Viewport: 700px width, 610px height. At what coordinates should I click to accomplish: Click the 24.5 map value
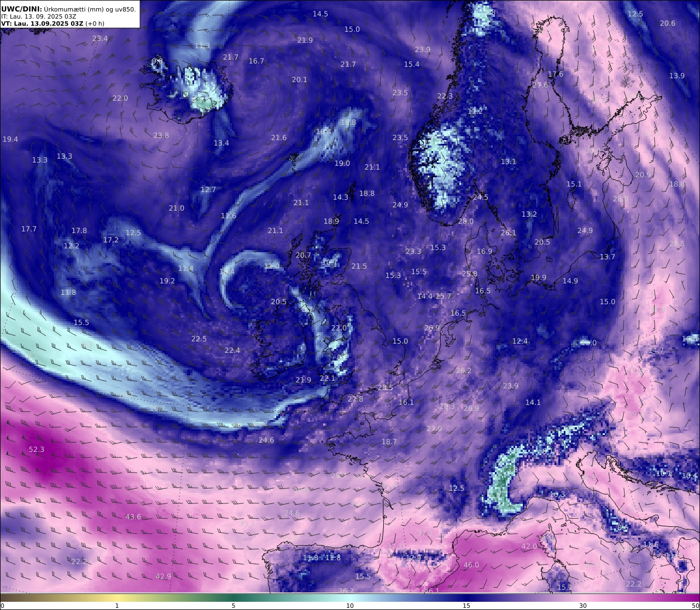481,197
